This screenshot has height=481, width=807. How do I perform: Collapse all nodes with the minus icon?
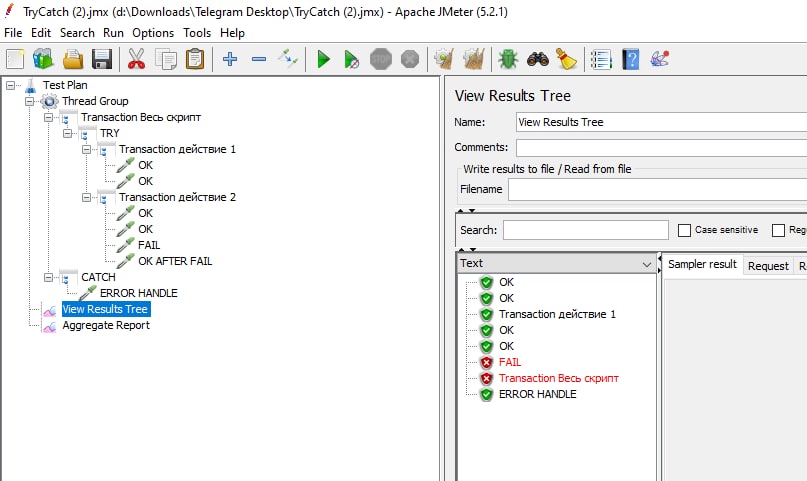tap(259, 59)
